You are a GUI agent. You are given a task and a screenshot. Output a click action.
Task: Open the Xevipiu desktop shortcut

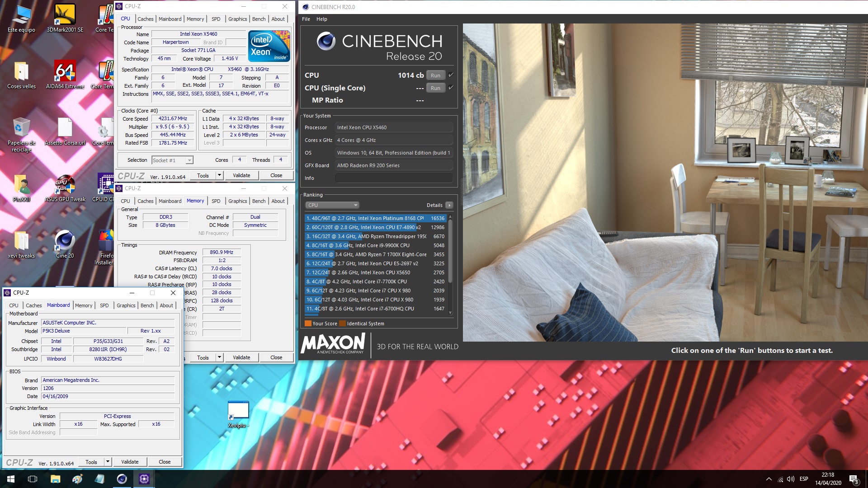238,414
